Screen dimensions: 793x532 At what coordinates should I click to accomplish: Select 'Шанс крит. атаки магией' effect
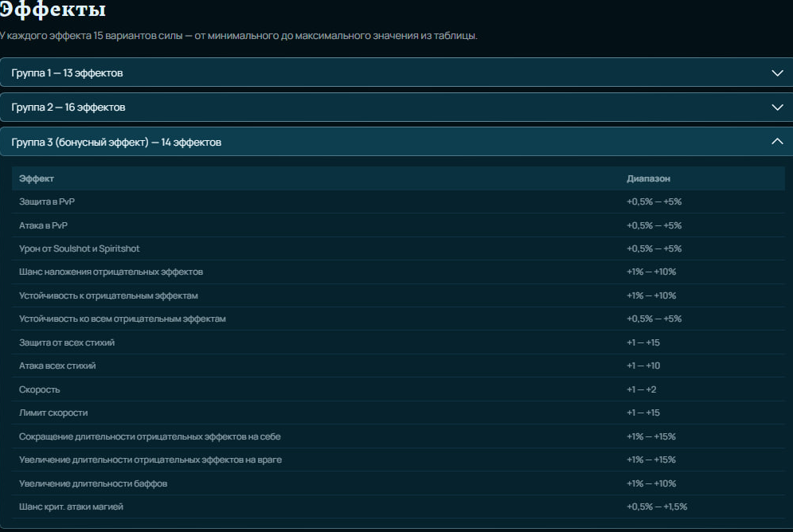click(x=71, y=507)
